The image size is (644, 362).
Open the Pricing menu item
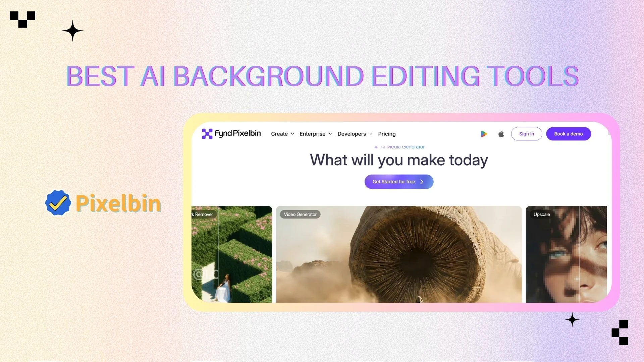tap(387, 134)
